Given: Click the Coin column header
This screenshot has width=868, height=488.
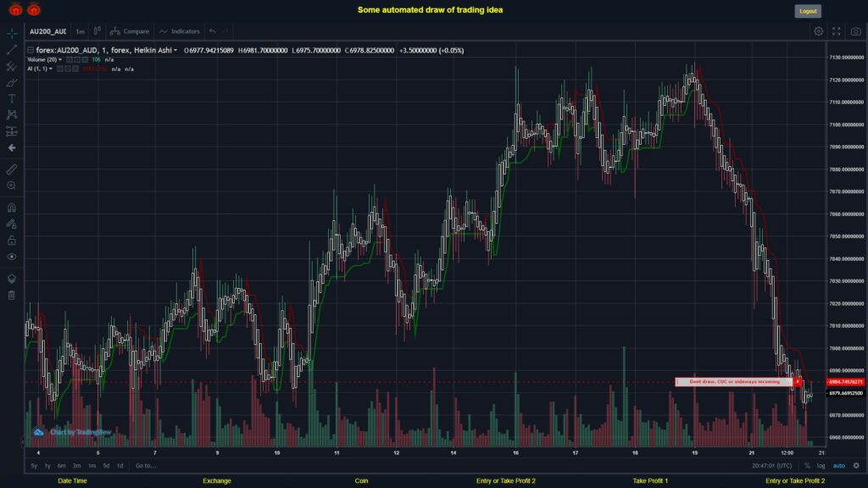Looking at the screenshot, I should pyautogui.click(x=361, y=481).
